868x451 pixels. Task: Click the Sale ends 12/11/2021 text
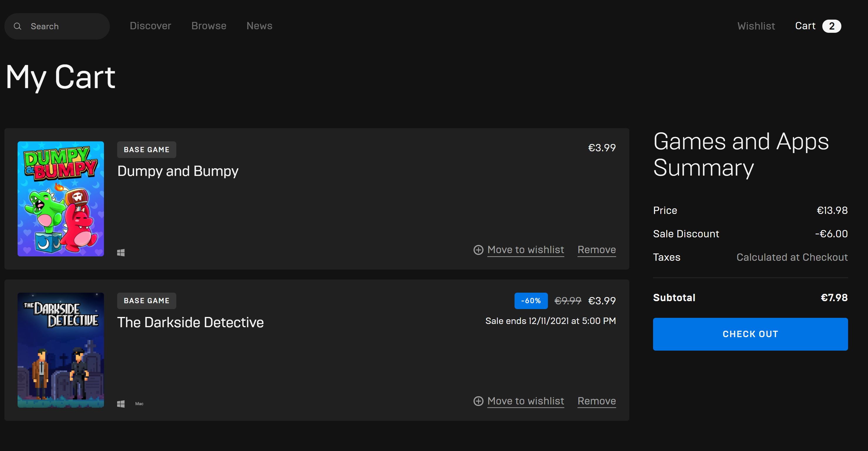[550, 321]
